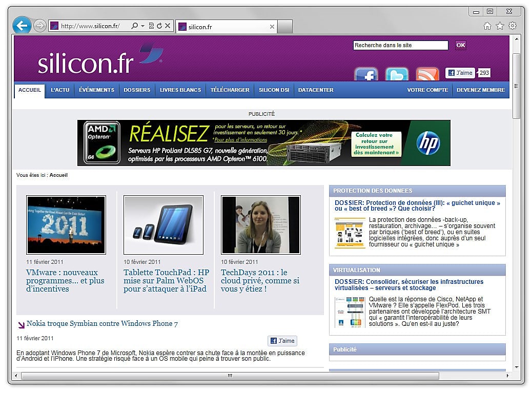Click the 293 likes counter
Screen dimensions: 532x393
[484, 73]
